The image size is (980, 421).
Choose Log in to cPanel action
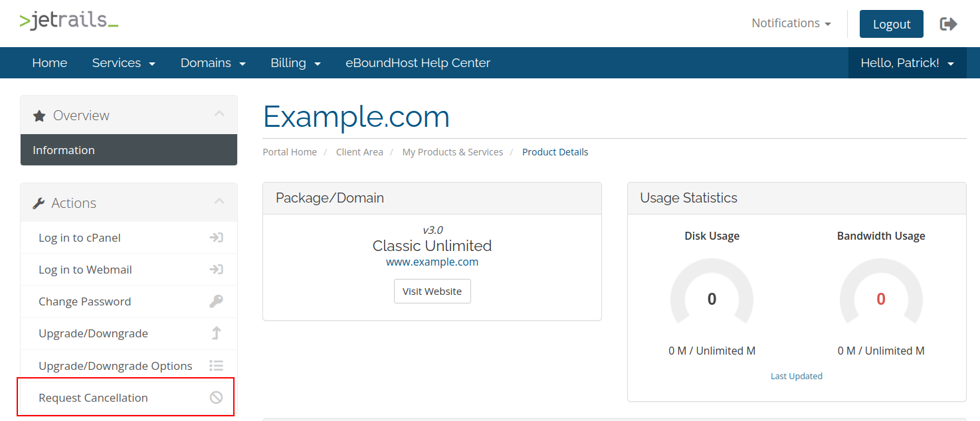(x=129, y=238)
